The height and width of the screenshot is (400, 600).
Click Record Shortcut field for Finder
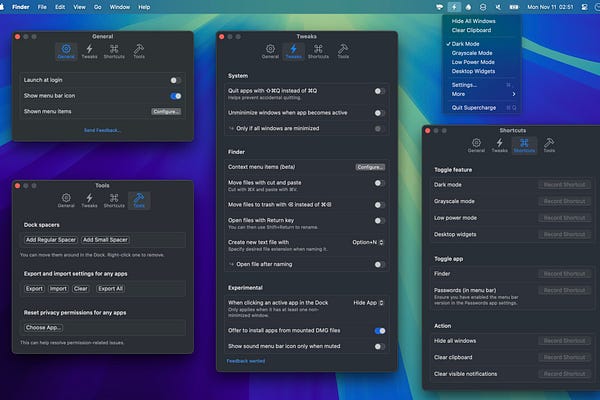click(564, 274)
